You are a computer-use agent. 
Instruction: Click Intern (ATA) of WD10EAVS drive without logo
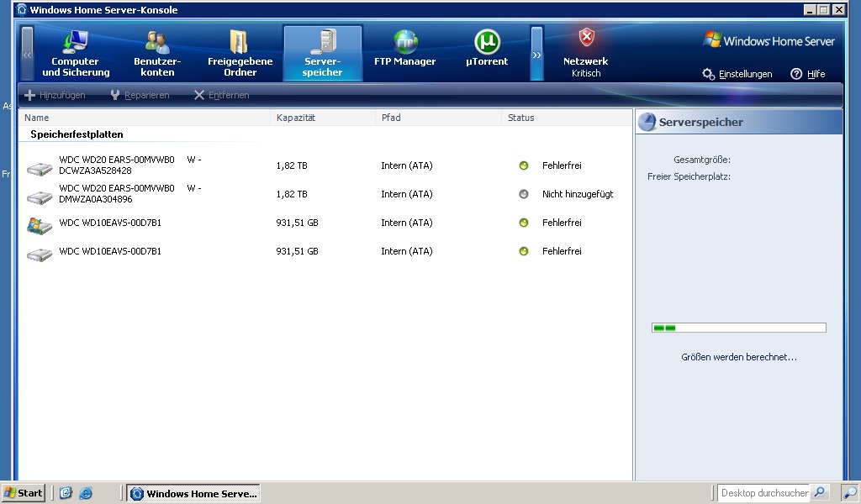click(x=407, y=251)
